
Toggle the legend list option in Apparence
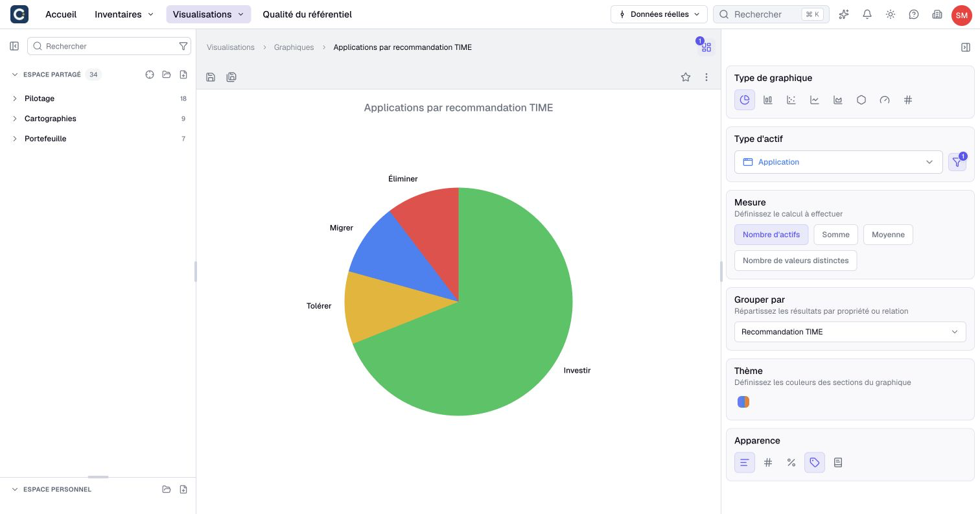(x=838, y=462)
